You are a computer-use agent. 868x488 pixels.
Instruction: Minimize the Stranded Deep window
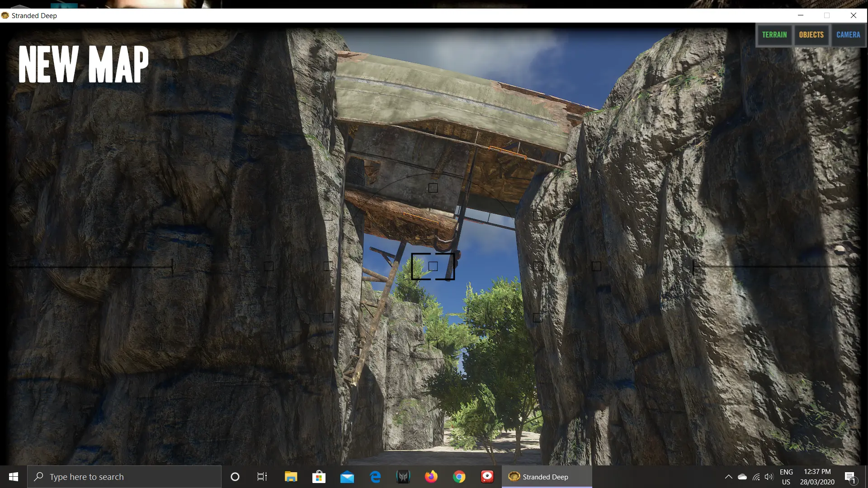[x=801, y=15]
